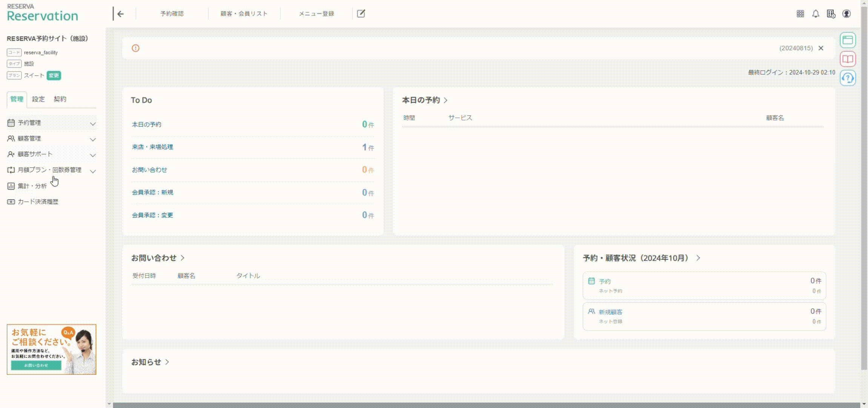Click the 予約 calendar icon in status card

click(591, 281)
